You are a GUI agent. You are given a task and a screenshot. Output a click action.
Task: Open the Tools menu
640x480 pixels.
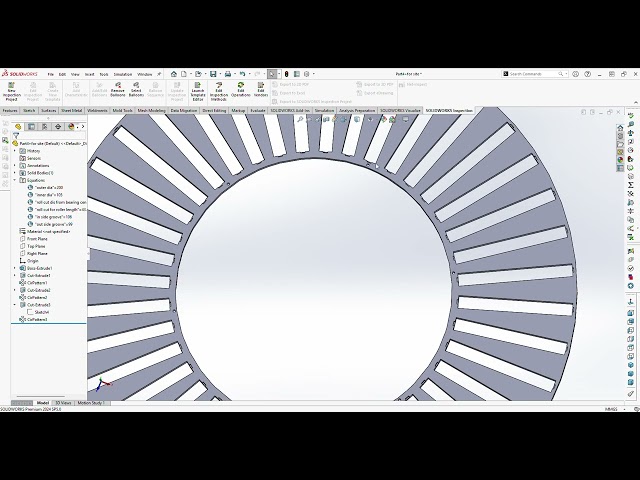[104, 74]
